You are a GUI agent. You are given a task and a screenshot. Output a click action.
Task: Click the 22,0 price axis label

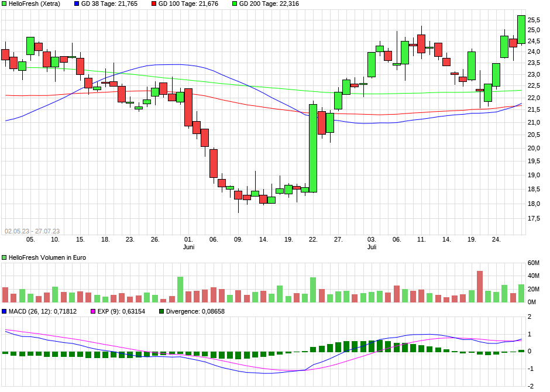534,98
